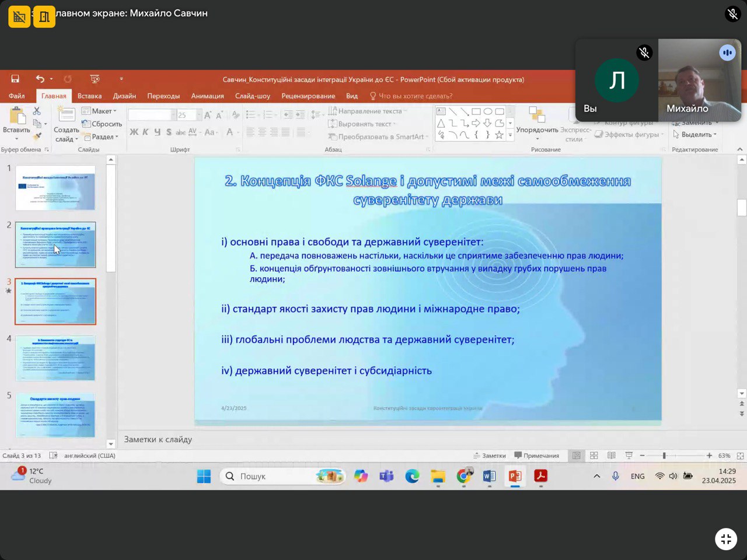Toggle Underline formatting (Ч)
This screenshot has width=747, height=560.
pos(157,132)
